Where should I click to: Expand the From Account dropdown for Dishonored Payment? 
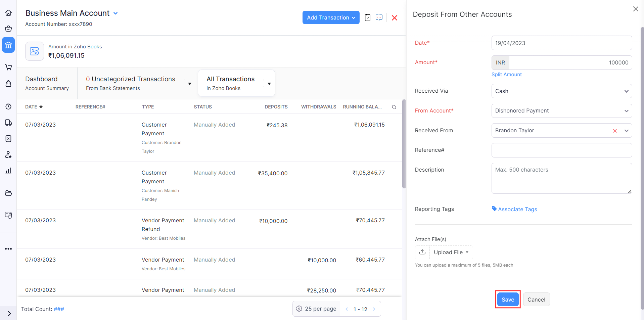(626, 110)
